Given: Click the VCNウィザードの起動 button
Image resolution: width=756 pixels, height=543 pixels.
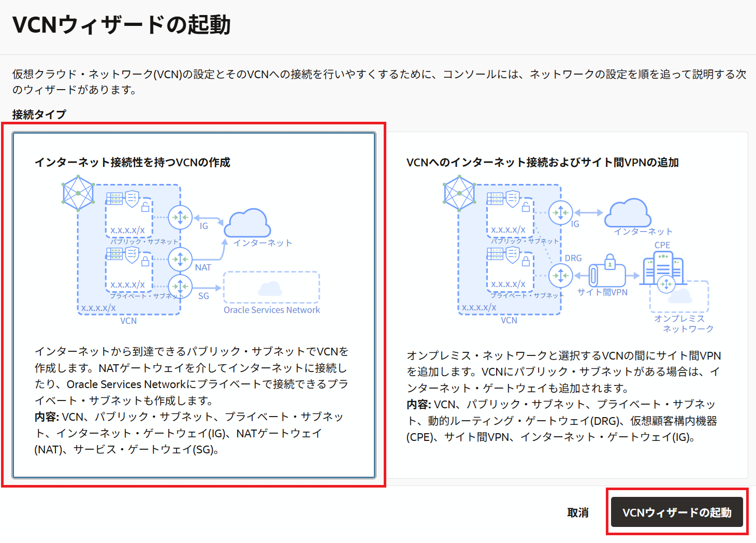Looking at the screenshot, I should click(677, 512).
